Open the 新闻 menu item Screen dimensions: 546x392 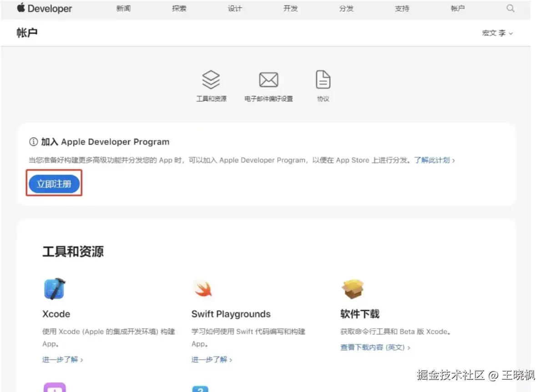coord(123,9)
